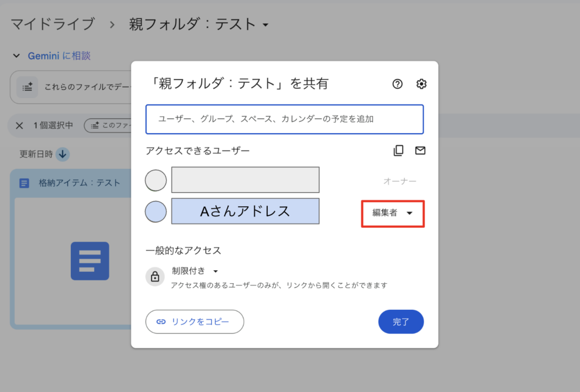The image size is (580, 392).
Task: Open the help icon in share dialog
Action: [x=398, y=84]
